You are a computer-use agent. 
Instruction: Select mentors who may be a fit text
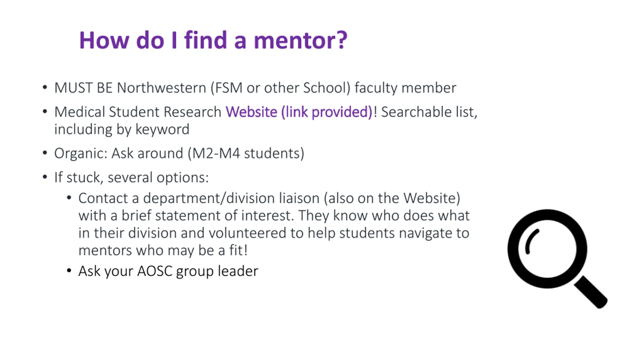(x=163, y=250)
